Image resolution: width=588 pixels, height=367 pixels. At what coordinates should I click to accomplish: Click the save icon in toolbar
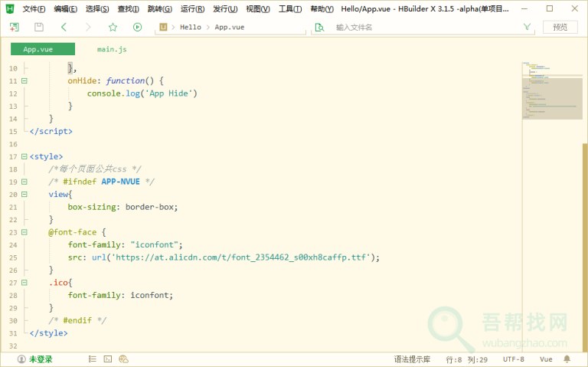38,27
